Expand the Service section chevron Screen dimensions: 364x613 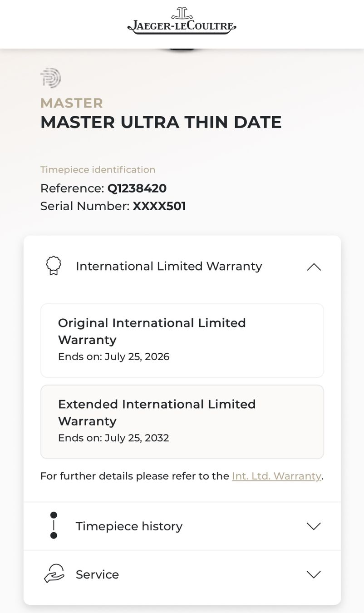click(x=314, y=574)
